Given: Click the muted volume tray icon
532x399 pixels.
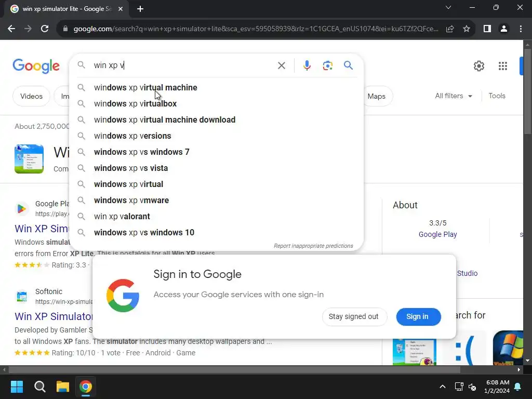Looking at the screenshot, I should [x=472, y=387].
